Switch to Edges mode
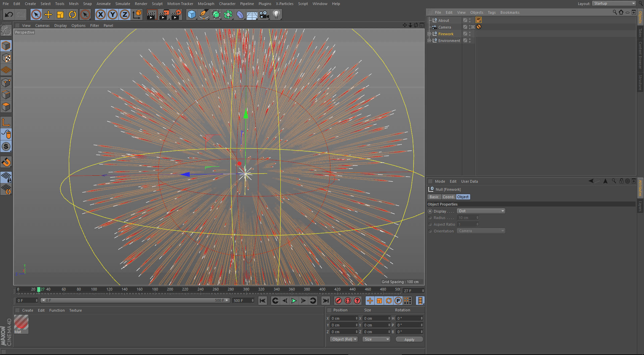Viewport: 644px width, 355px height. click(6, 95)
